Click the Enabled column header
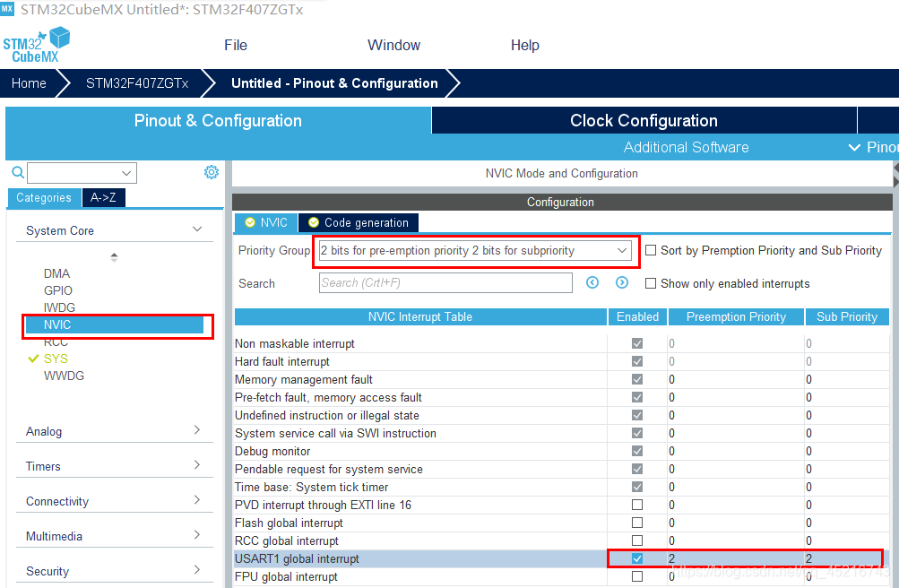Image resolution: width=899 pixels, height=588 pixels. (637, 316)
